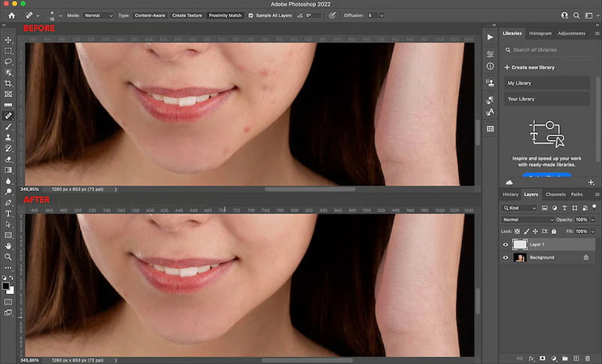This screenshot has width=602, height=364.
Task: Select the Rectangular Marquee tool
Action: [8, 50]
